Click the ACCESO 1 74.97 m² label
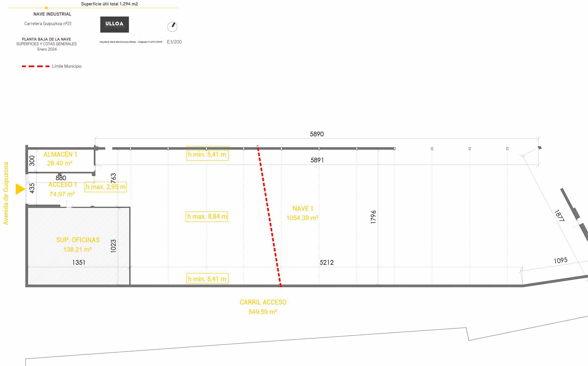Screen dimensions: 588x366 click(62, 189)
